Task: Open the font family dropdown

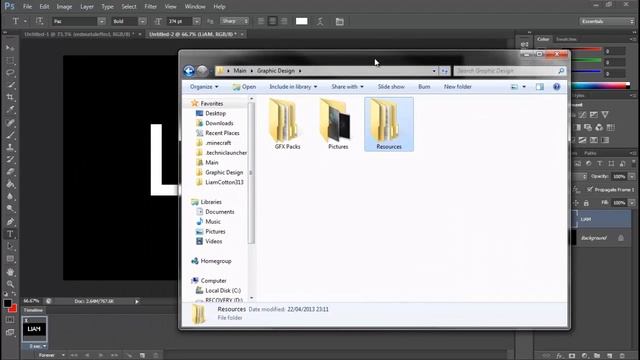Action: 102,21
